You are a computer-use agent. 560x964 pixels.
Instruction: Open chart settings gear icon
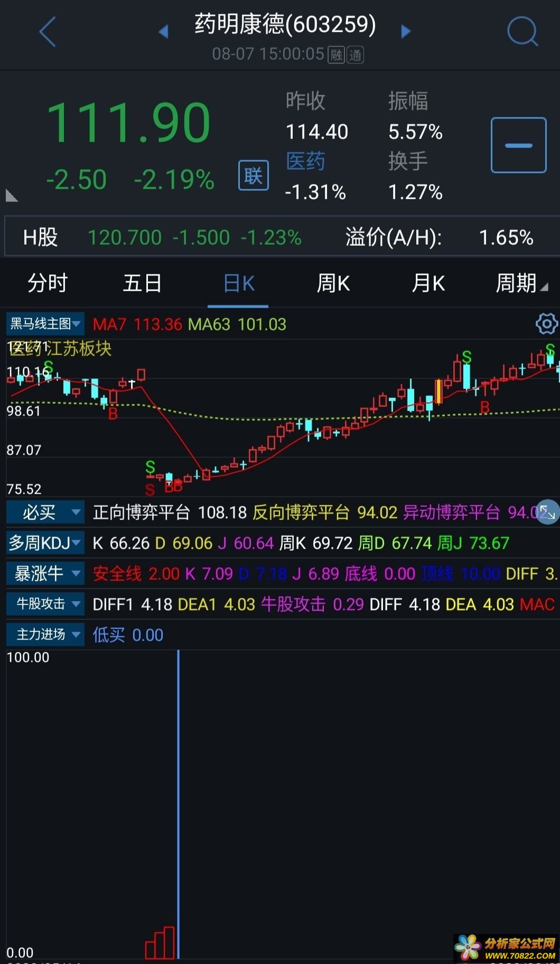pyautogui.click(x=546, y=324)
